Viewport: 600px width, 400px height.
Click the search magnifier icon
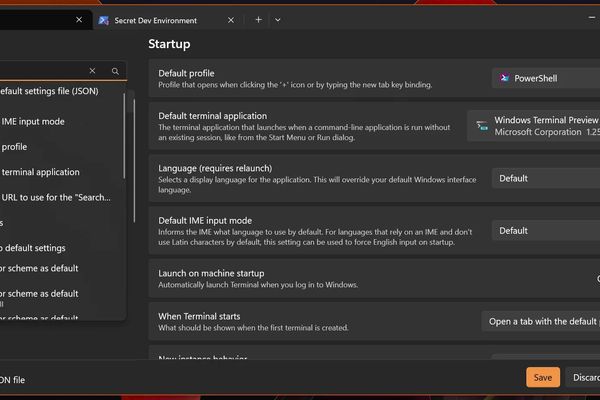(x=115, y=71)
